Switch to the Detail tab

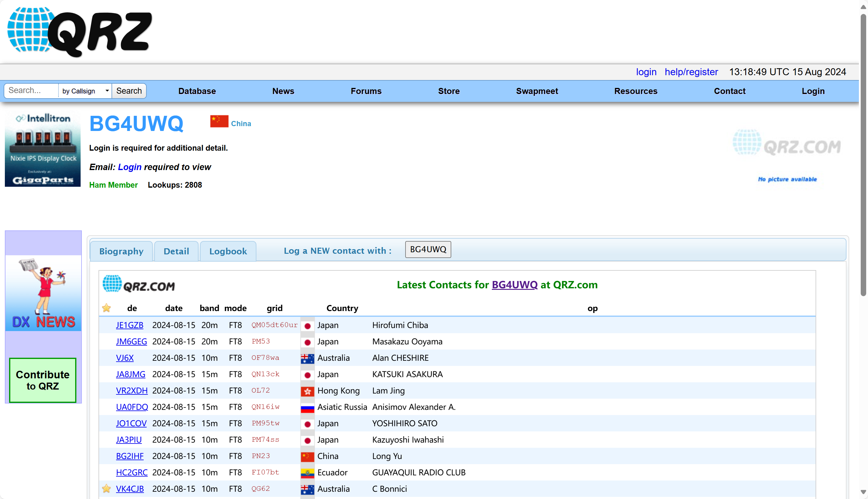[176, 251]
